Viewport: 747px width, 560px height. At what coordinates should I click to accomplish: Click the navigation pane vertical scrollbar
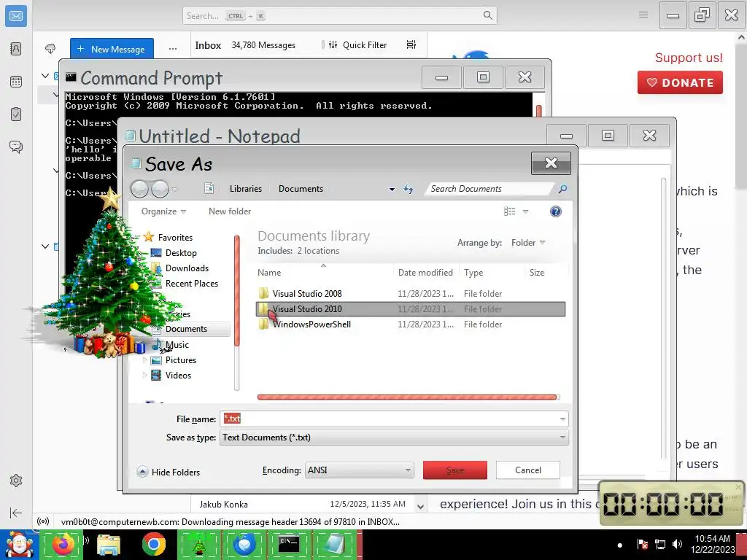tap(237, 291)
